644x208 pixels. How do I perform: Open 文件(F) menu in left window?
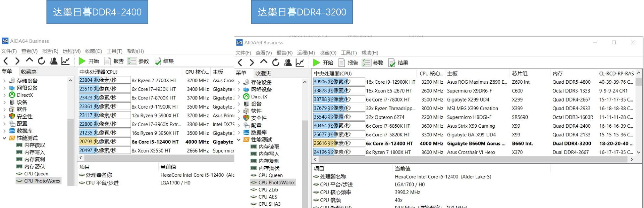(9, 51)
